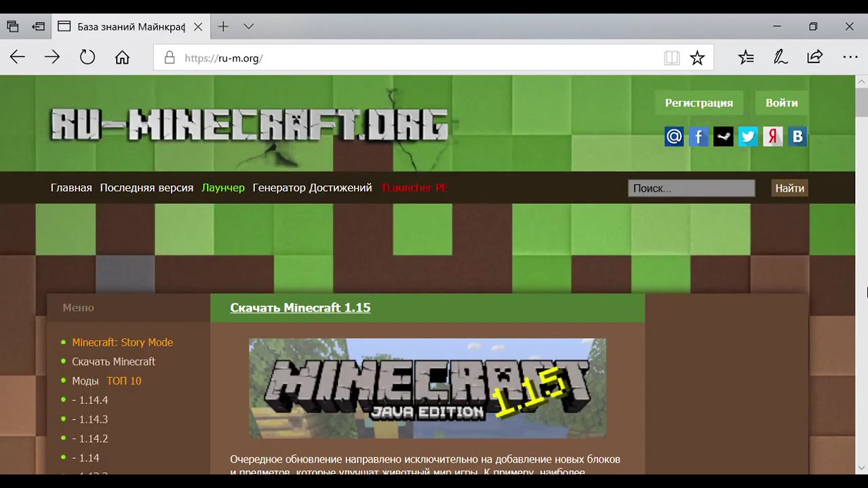This screenshot has width=868, height=488.
Task: Open Minecraft 1.15 Java Edition image
Action: [x=427, y=388]
